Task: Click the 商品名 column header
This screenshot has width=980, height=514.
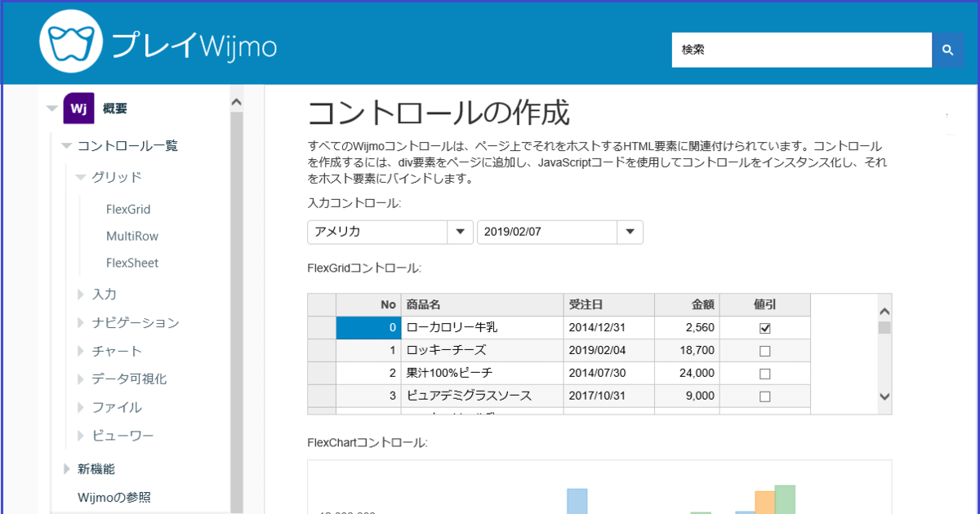Action: coord(425,304)
